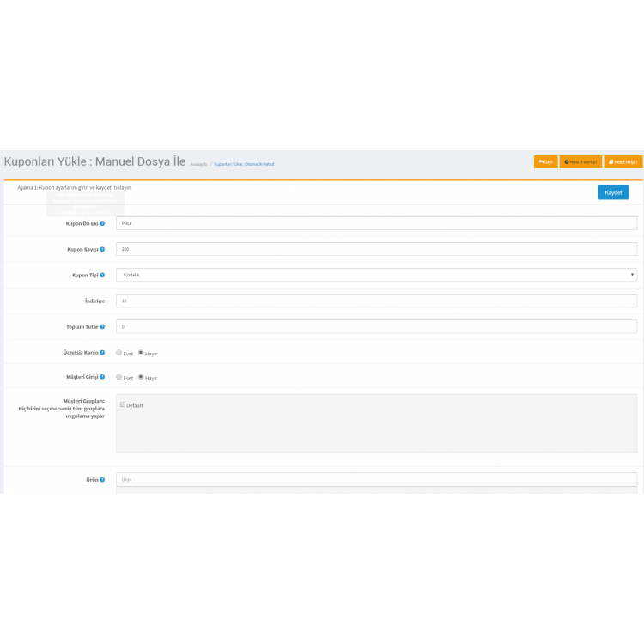The image size is (644, 644).
Task: Click the Geri back button
Action: (x=546, y=161)
